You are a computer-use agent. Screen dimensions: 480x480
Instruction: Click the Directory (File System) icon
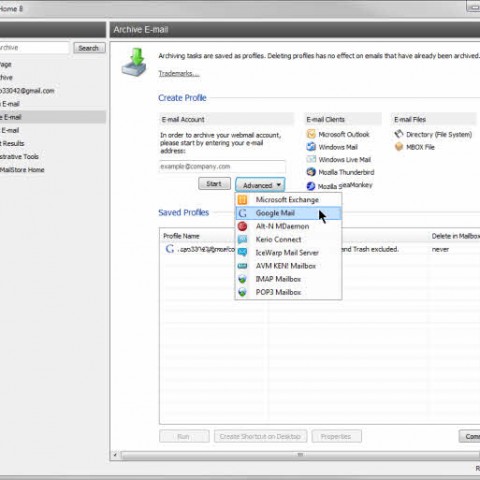click(399, 134)
